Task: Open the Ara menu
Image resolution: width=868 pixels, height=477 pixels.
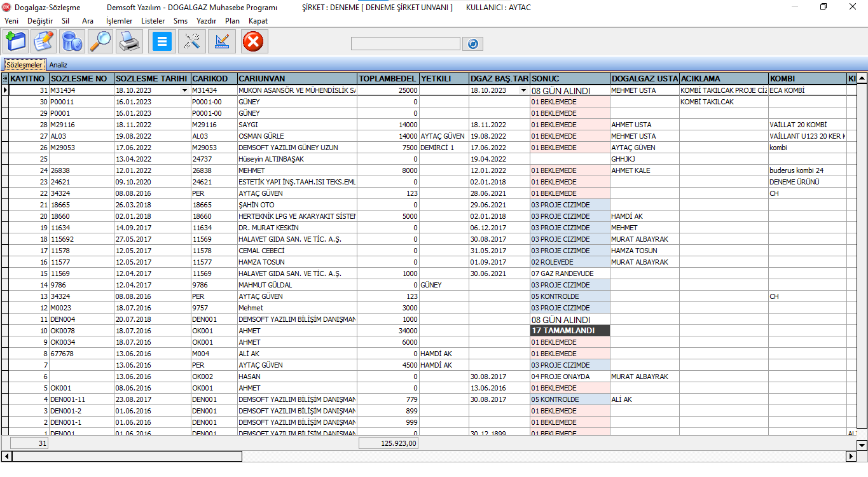Action: pos(88,21)
